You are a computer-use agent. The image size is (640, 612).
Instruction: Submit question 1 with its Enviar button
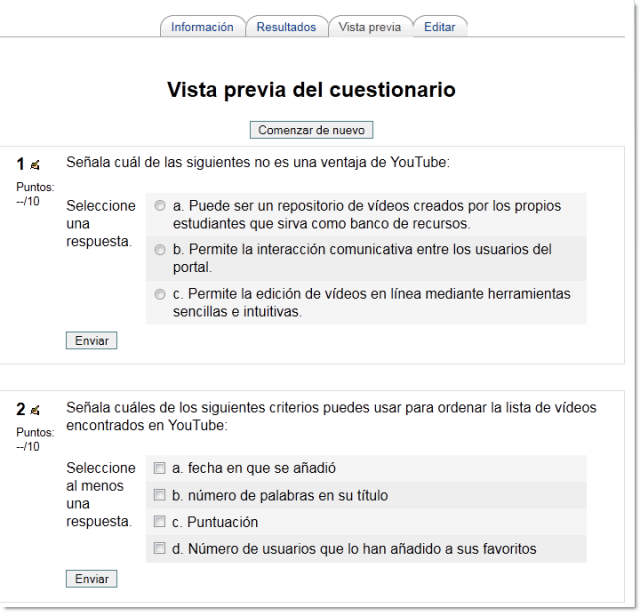click(x=91, y=341)
